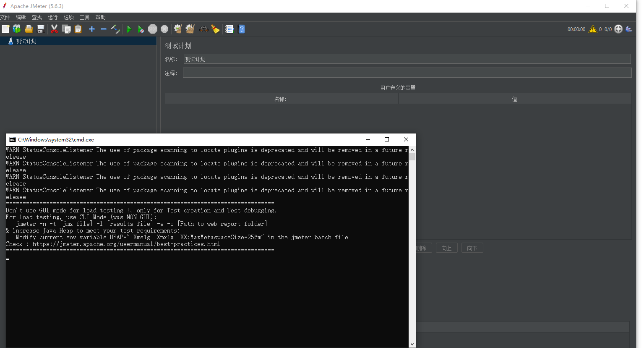
Task: Click the 名称 name input field
Action: (407, 59)
